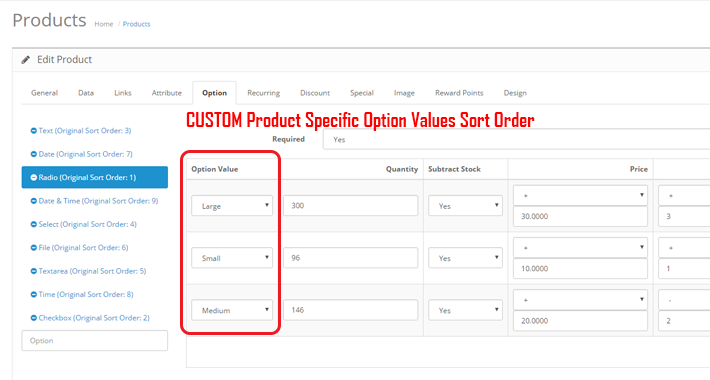Remove the File option via its minus icon
The height and width of the screenshot is (380, 710).
pos(34,248)
